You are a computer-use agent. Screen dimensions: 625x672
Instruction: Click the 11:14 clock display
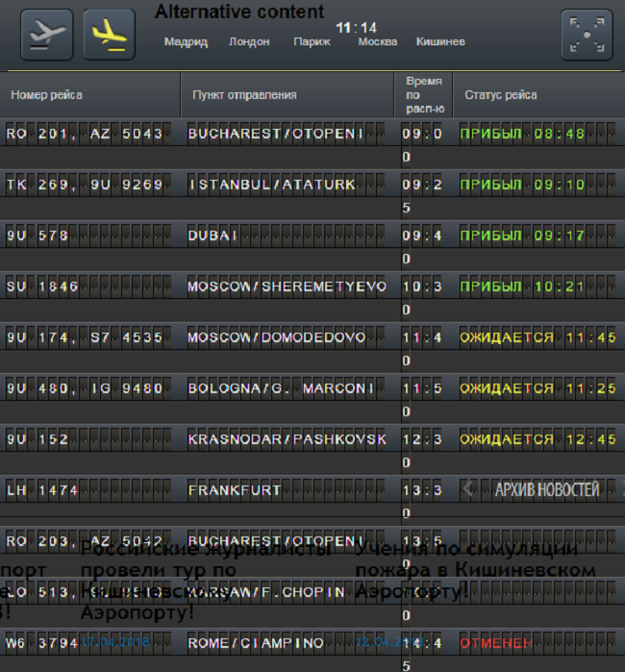[356, 28]
